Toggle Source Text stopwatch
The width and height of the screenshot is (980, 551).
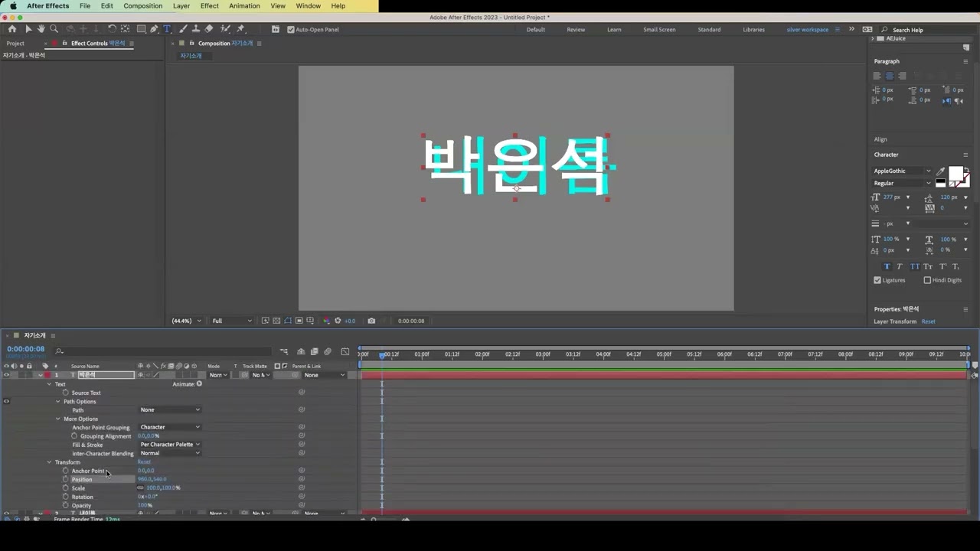tap(65, 393)
